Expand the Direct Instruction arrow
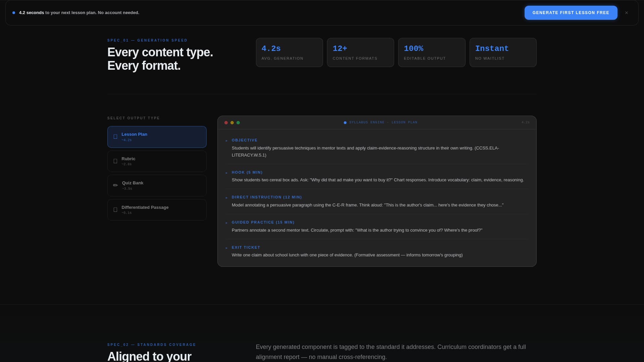The width and height of the screenshot is (644, 362). coord(227,198)
